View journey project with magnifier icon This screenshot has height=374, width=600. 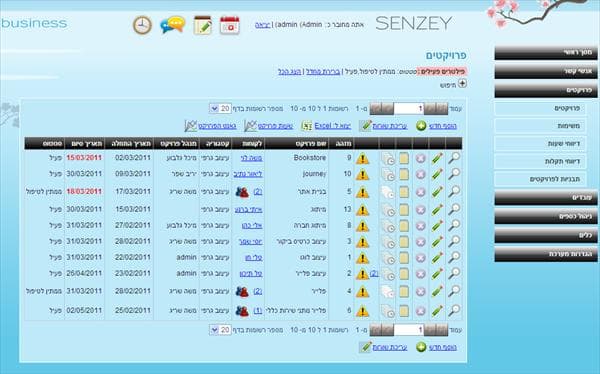coord(454,174)
